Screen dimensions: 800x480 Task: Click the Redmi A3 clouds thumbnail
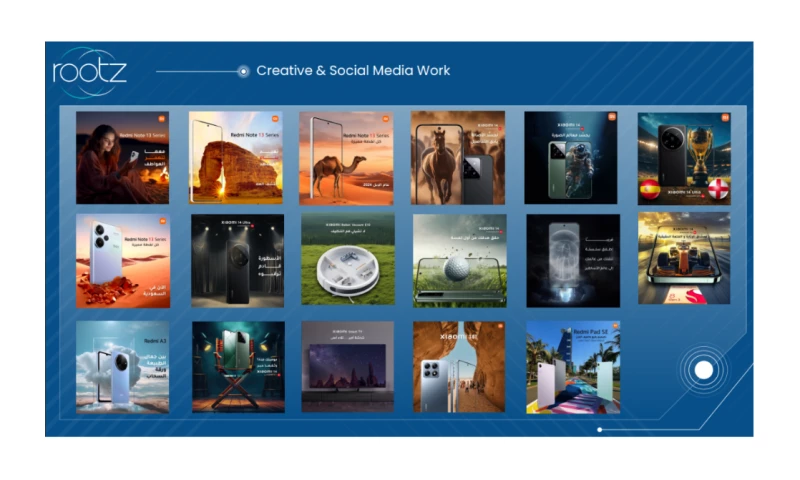[x=122, y=366]
